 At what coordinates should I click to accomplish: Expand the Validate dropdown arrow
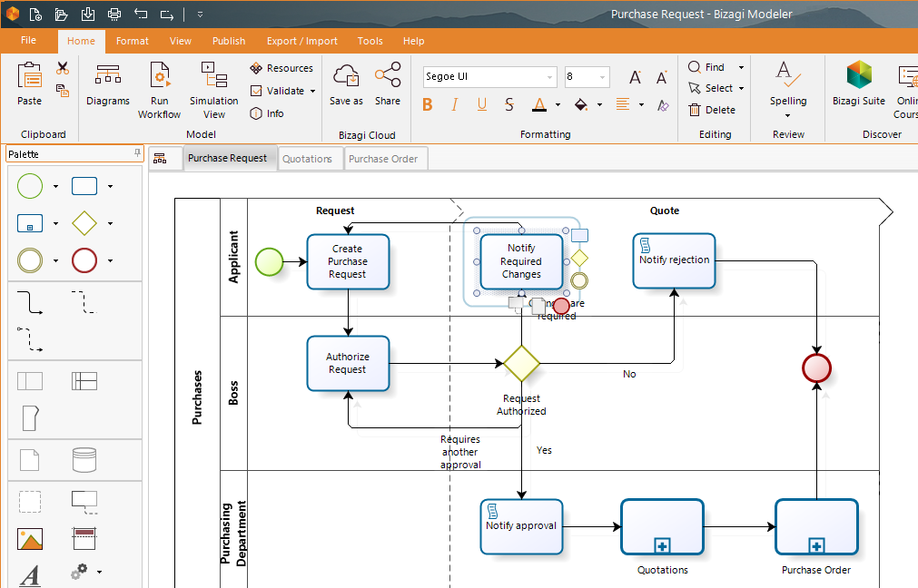coord(312,91)
